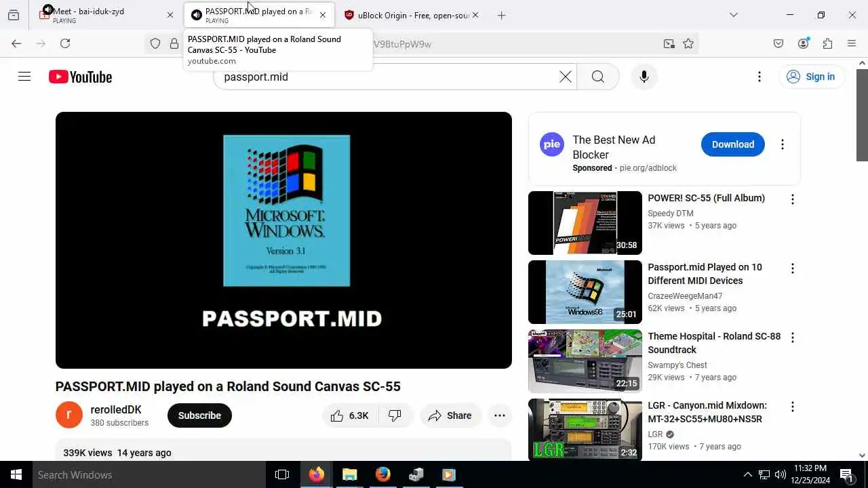This screenshot has height=488, width=868.
Task: Open the volume tray icon
Action: point(781,474)
